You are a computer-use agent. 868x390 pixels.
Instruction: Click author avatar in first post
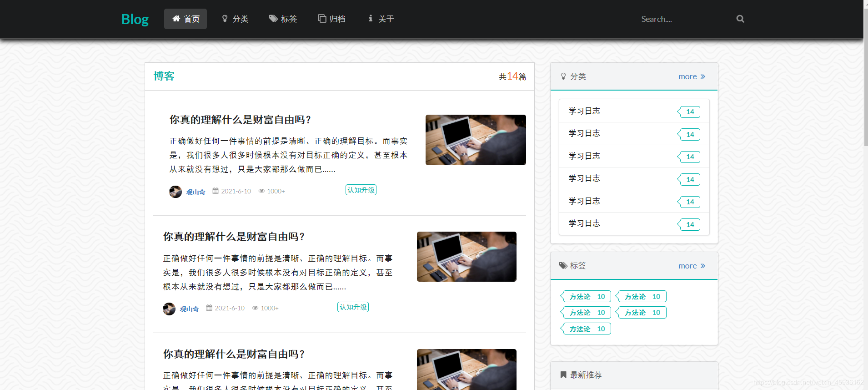point(176,192)
